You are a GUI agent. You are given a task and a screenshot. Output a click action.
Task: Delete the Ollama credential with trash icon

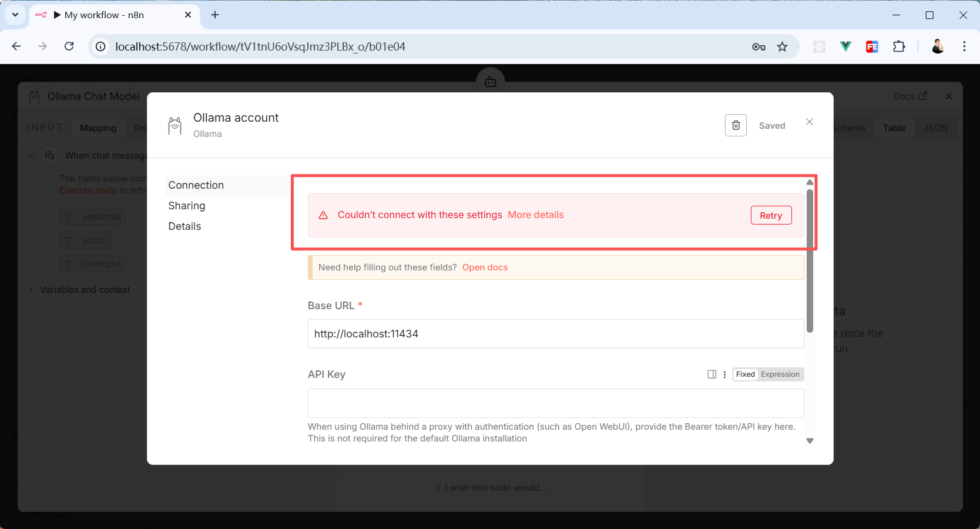click(736, 125)
